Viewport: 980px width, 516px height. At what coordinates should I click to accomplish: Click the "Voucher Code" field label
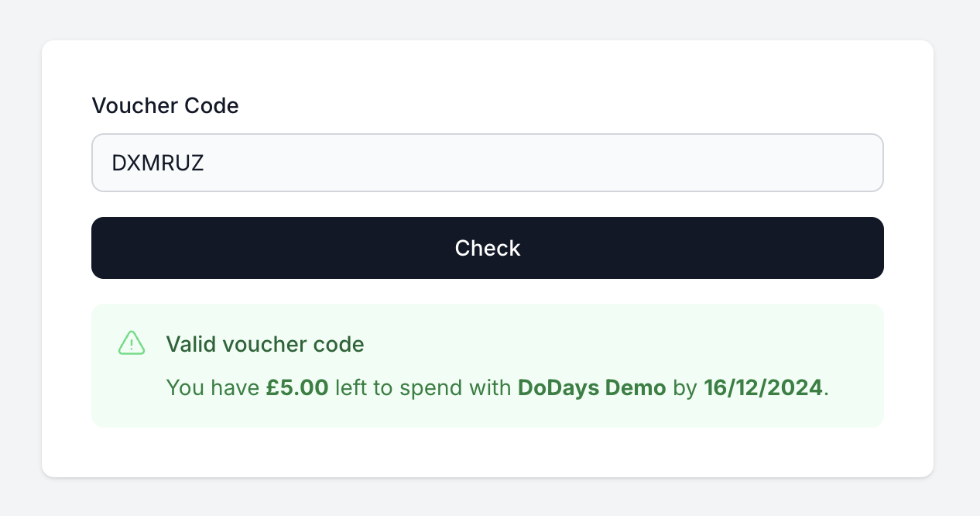click(x=165, y=105)
